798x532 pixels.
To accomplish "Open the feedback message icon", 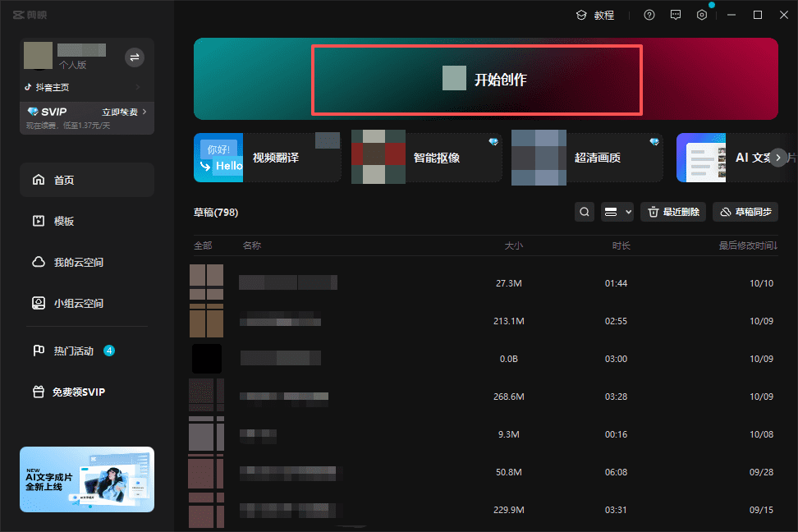I will 676,15.
